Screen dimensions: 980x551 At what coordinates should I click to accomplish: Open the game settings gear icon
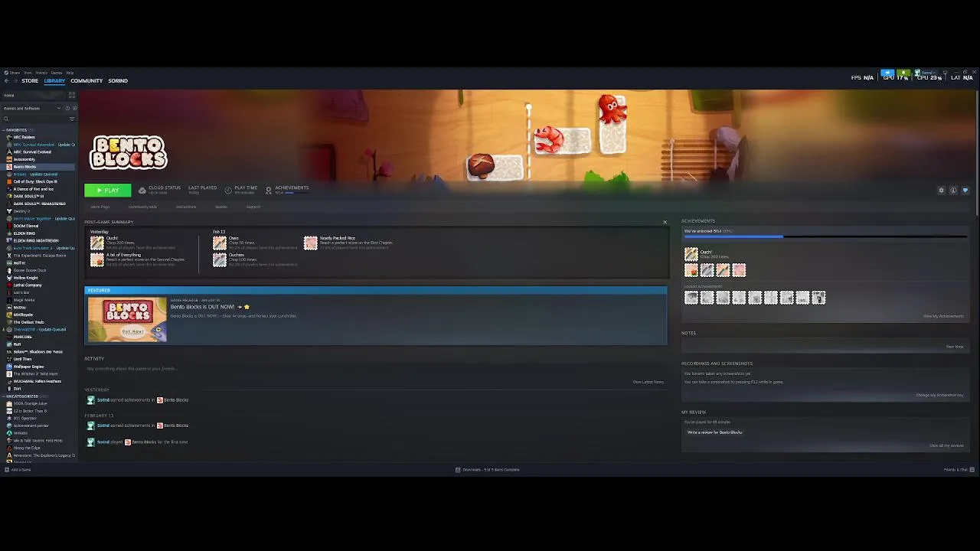coord(941,191)
